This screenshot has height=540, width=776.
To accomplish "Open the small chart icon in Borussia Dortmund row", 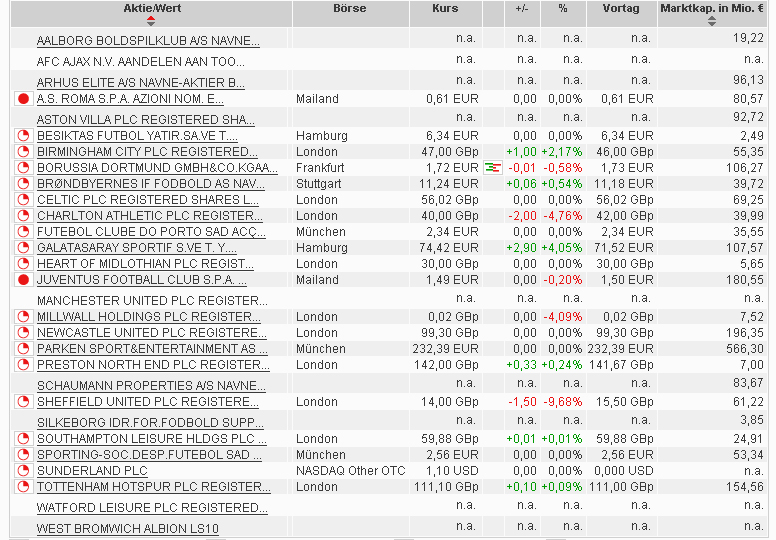I will 492,168.
